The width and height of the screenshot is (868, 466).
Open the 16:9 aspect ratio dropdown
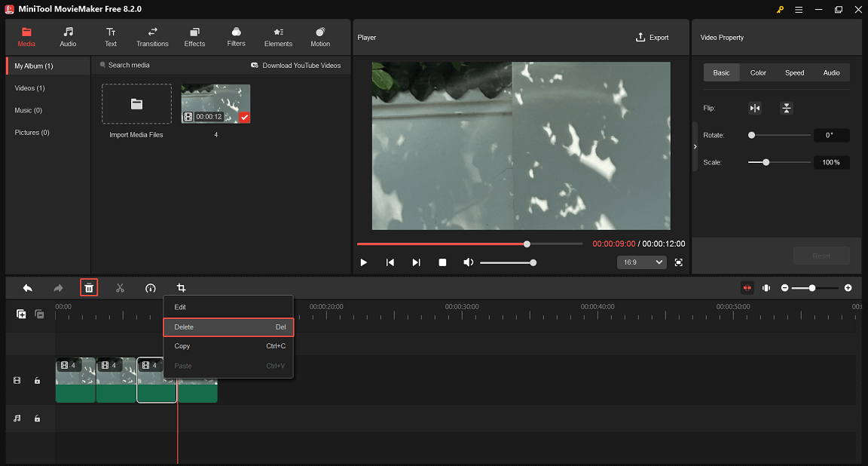tap(642, 262)
